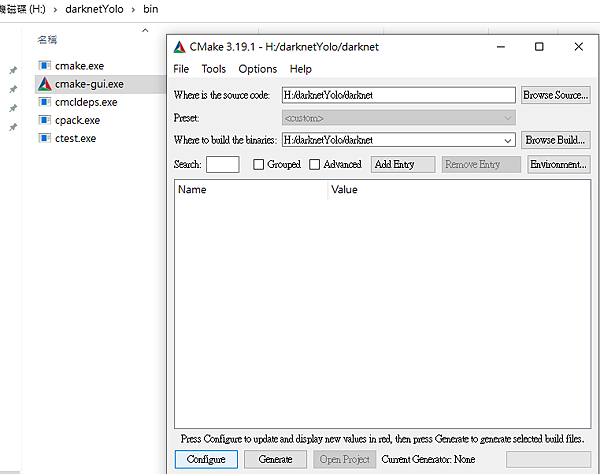The height and width of the screenshot is (474, 600).
Task: Click the Configure button
Action: tap(206, 459)
